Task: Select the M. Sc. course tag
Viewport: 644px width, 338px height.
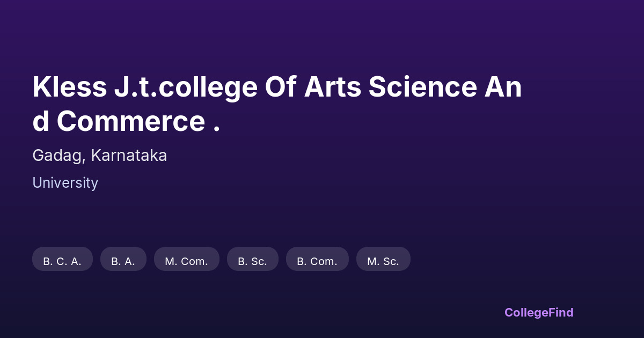Action: click(383, 261)
